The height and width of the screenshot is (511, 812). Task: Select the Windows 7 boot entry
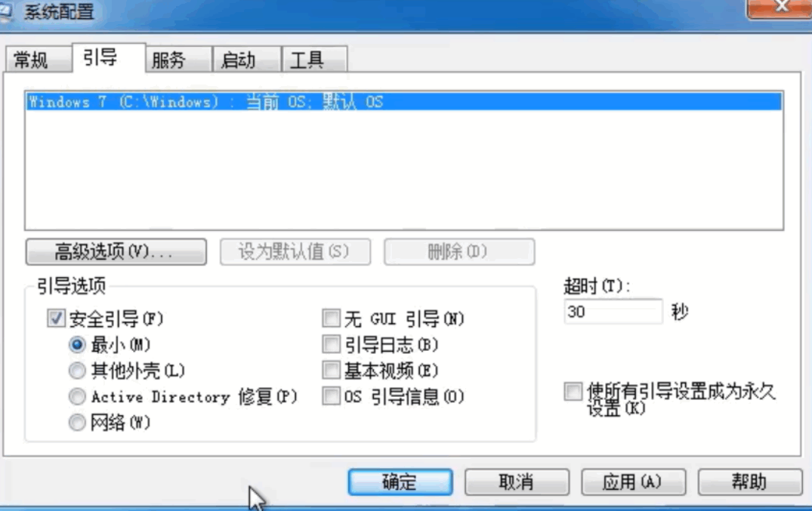point(404,101)
